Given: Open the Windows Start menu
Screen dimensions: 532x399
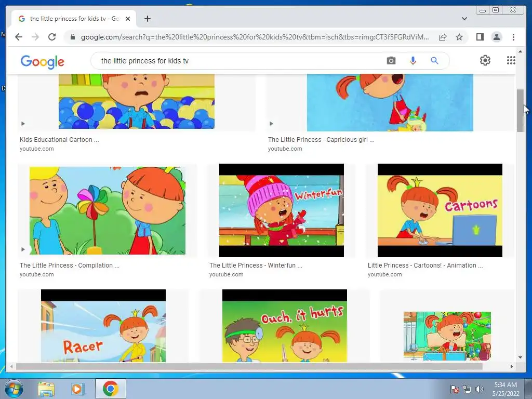Looking at the screenshot, I should [14, 389].
